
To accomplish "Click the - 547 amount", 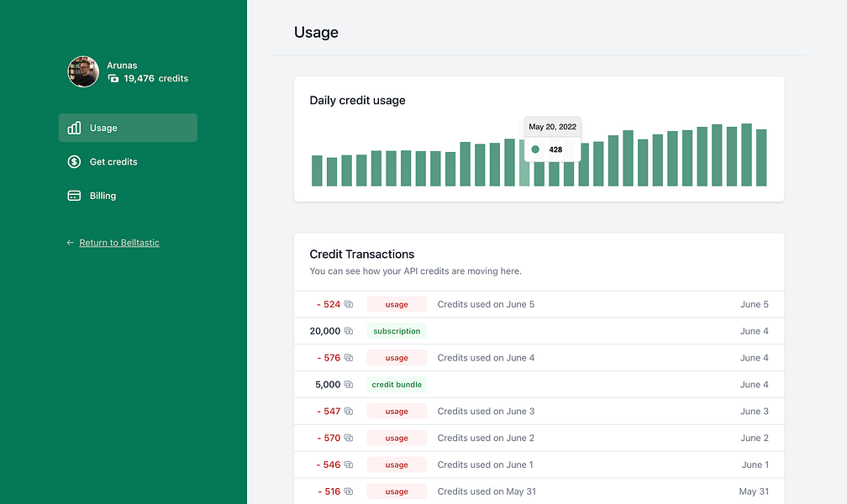I will (x=329, y=411).
